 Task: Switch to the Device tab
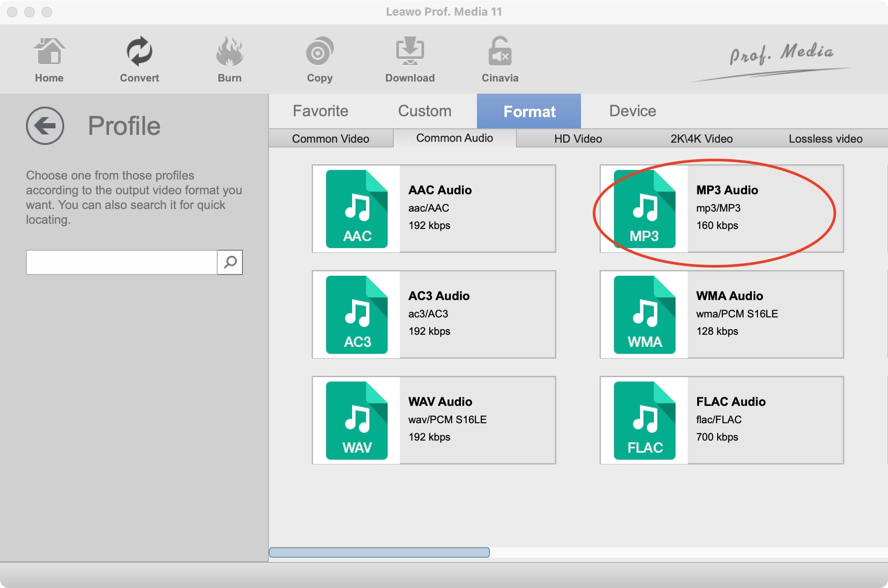pyautogui.click(x=632, y=111)
